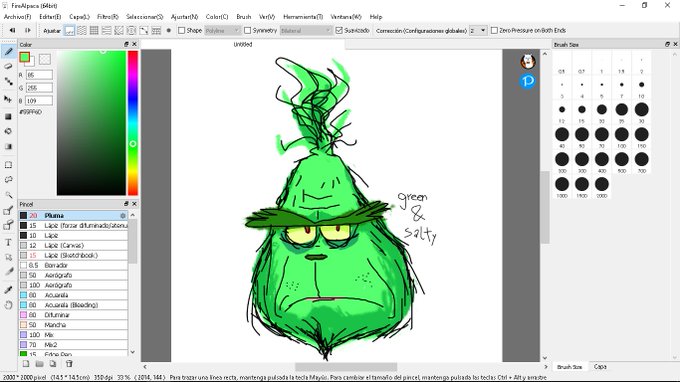Open the Polyline shape dropdown

click(x=222, y=30)
